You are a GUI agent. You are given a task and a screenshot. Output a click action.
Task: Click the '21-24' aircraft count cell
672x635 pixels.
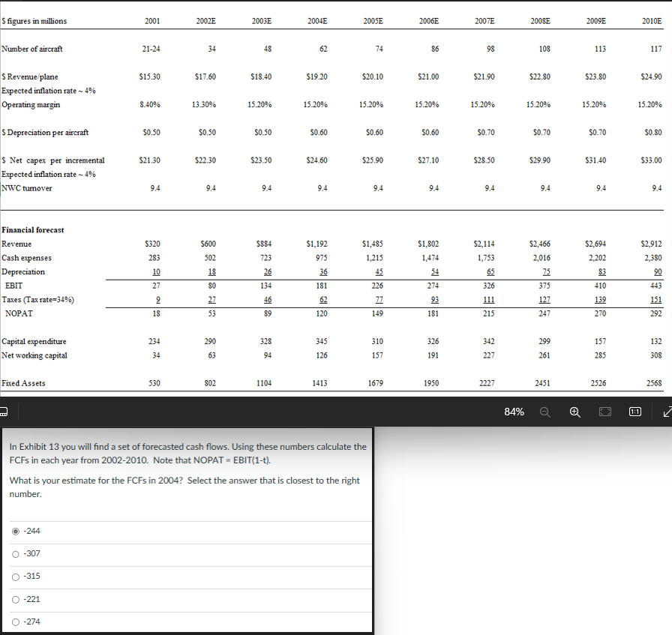coord(151,49)
